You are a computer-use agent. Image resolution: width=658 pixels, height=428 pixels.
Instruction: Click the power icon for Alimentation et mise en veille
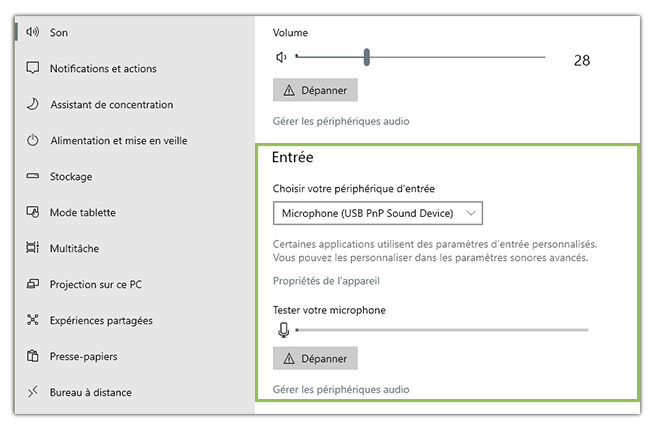pyautogui.click(x=33, y=140)
